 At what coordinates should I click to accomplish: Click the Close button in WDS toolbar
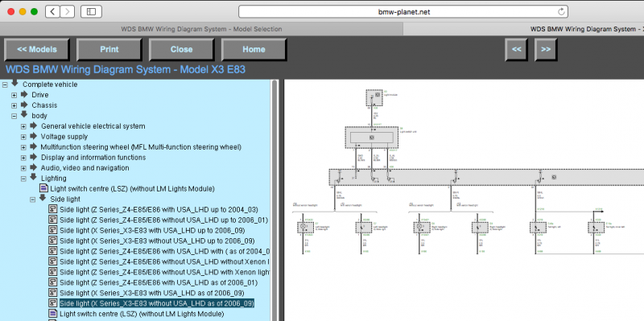click(182, 50)
